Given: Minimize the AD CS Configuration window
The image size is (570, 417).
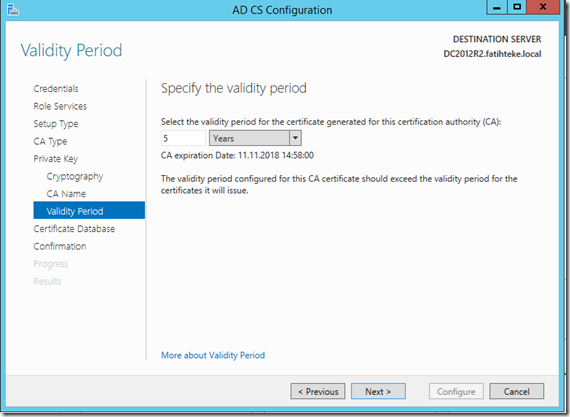Looking at the screenshot, I should [x=497, y=7].
